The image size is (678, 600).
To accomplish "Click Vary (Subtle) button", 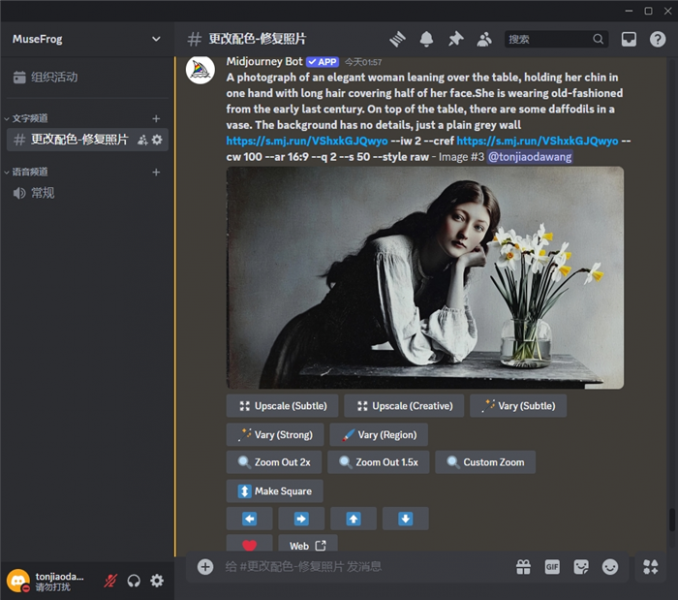I will pos(518,406).
